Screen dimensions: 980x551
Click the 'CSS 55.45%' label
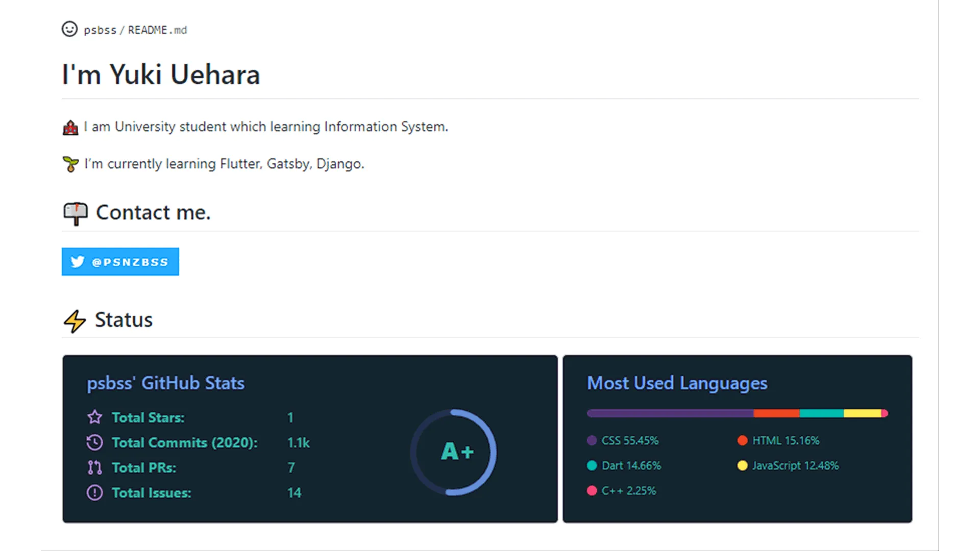coord(630,440)
